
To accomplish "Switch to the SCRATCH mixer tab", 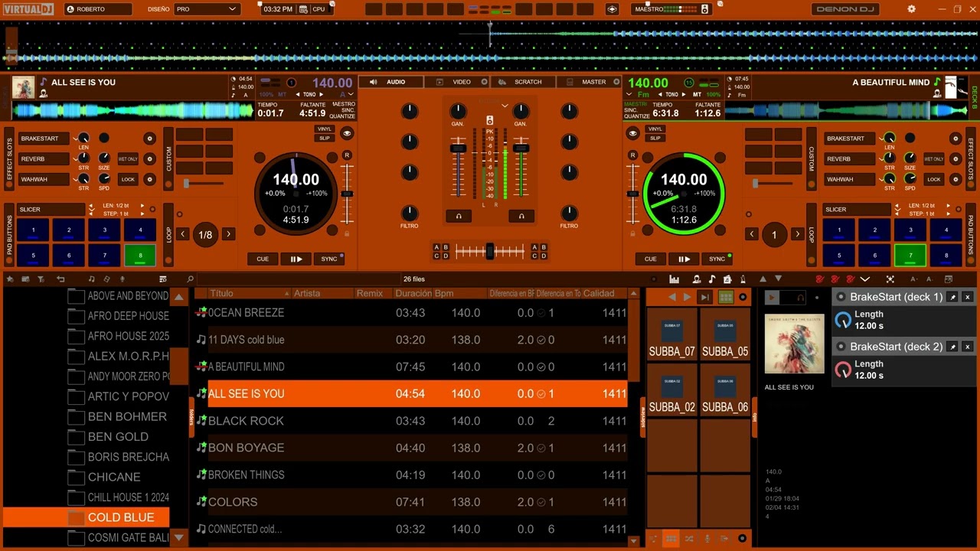I will pos(523,82).
